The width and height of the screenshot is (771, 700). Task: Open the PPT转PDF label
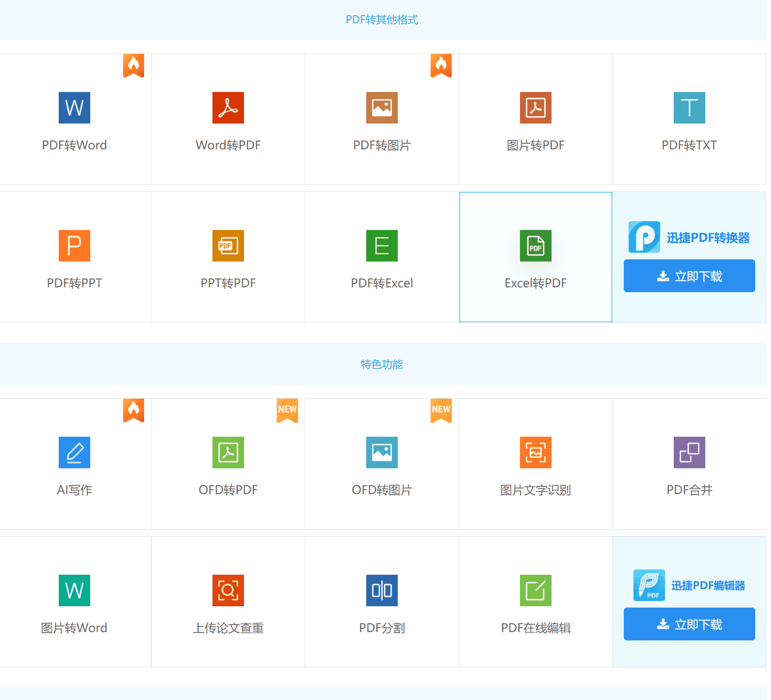(228, 283)
